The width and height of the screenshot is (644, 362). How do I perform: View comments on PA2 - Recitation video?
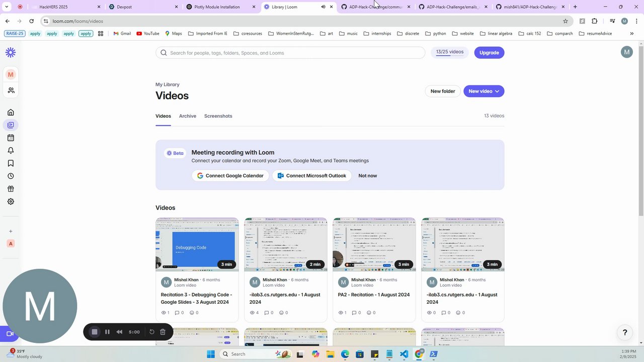356,313
